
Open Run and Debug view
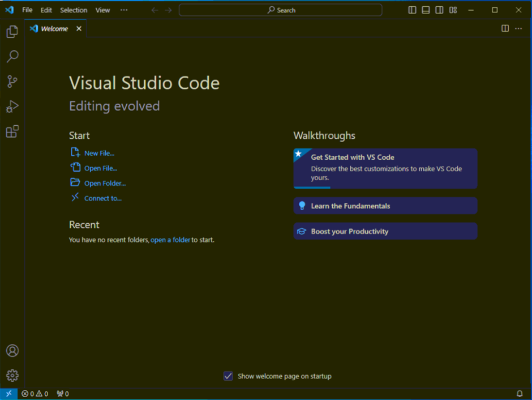pyautogui.click(x=12, y=107)
